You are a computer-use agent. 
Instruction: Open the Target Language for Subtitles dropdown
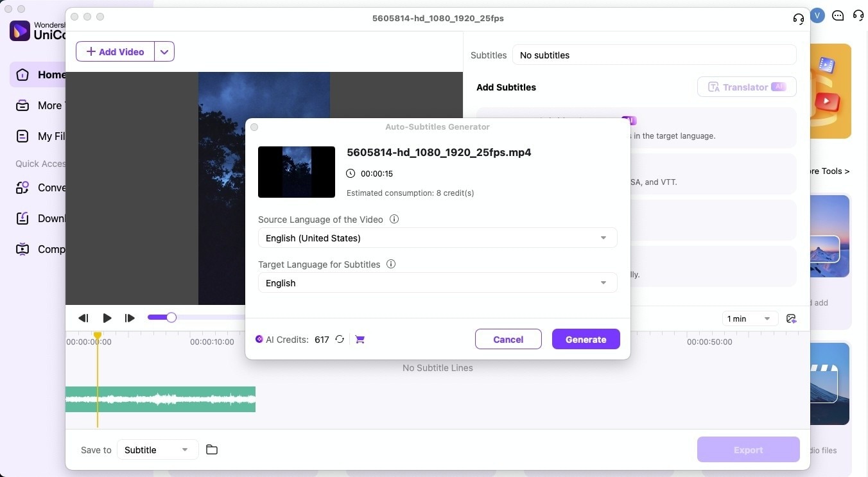437,282
